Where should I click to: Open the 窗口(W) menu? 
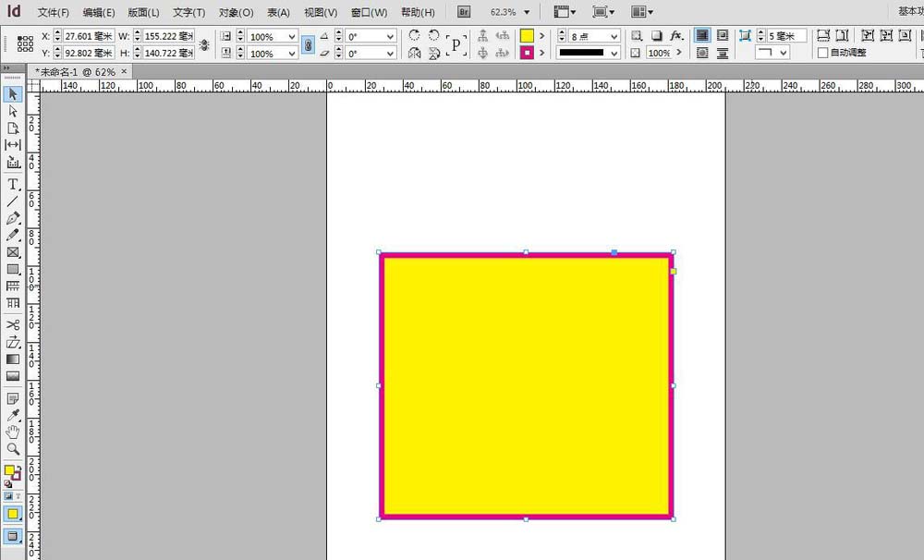(369, 12)
